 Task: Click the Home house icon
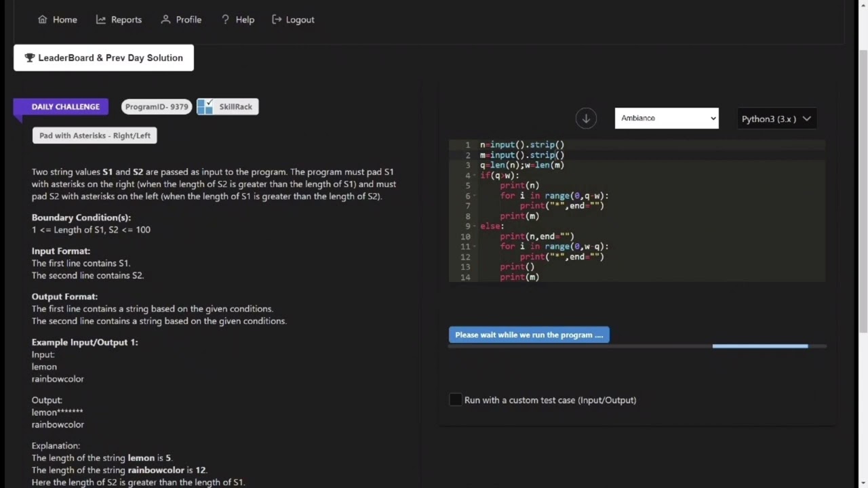(x=43, y=20)
